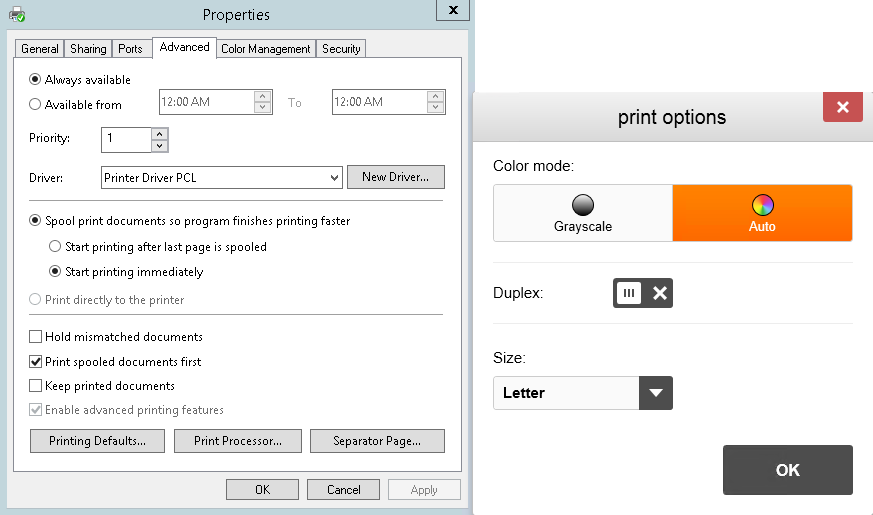Screen dimensions: 873x515
Task: Decrease the Priority value with down arrow
Action: (159, 146)
